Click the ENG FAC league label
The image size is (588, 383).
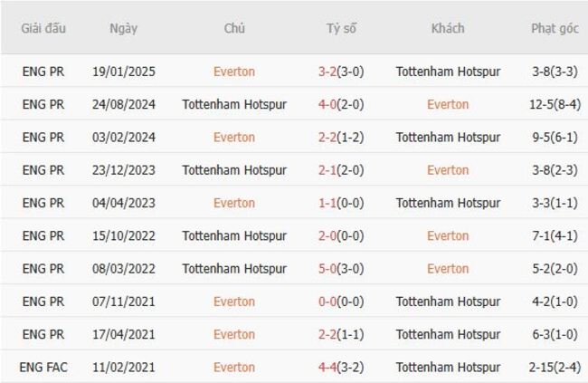pos(43,368)
